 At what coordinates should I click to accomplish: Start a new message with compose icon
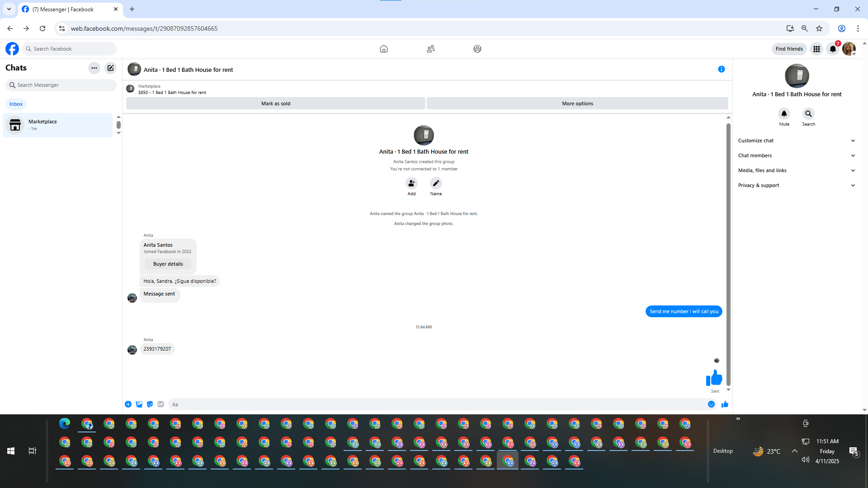(110, 68)
